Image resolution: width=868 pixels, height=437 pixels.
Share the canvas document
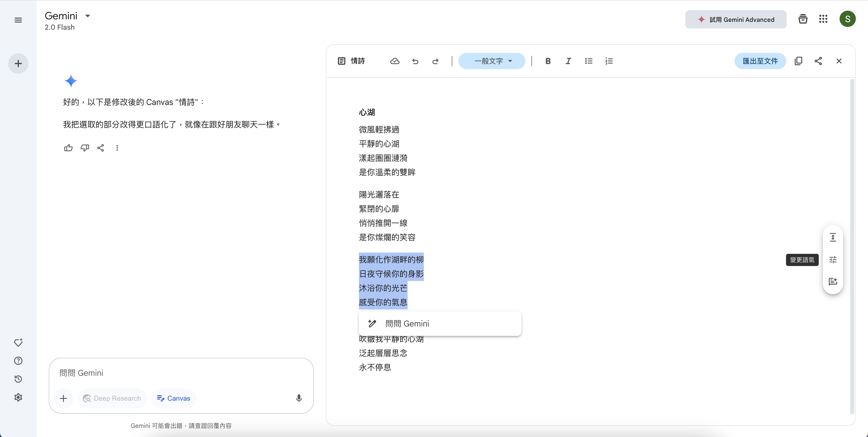click(818, 61)
